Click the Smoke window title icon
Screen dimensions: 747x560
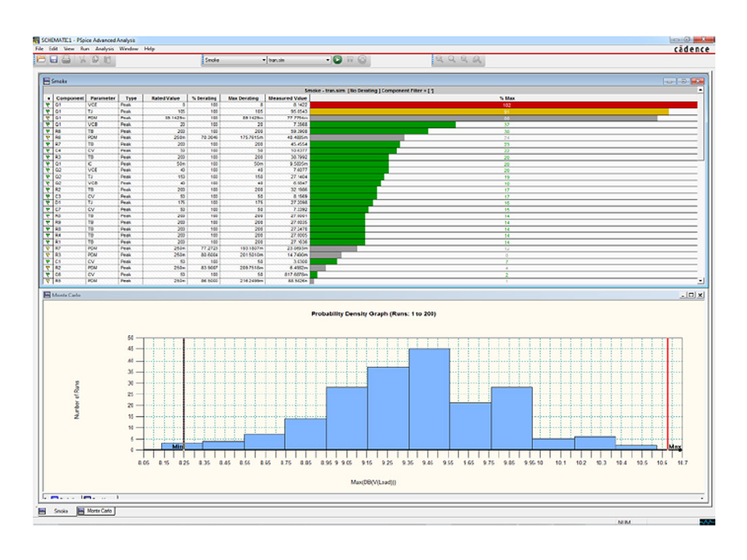pos(47,81)
